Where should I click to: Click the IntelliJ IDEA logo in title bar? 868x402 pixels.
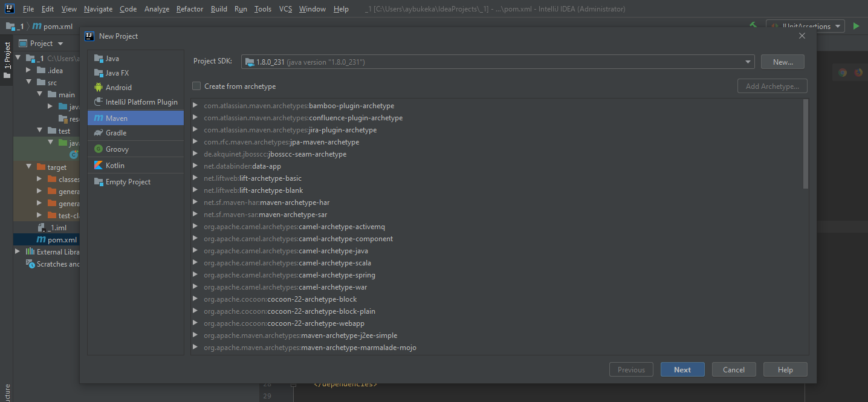[x=10, y=8]
